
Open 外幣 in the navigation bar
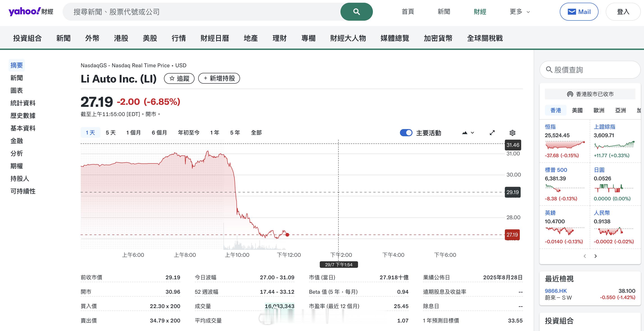pyautogui.click(x=92, y=38)
